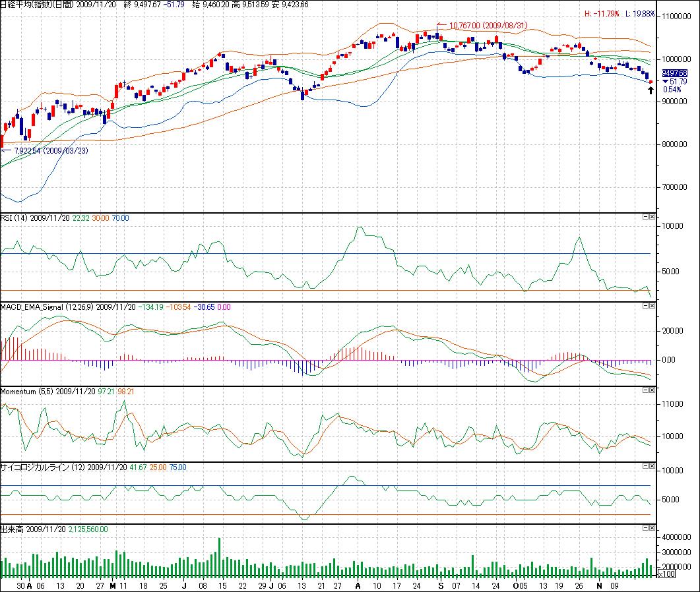Minimize the MACD_EMA_Signal indicator panel
The height and width of the screenshot is (592, 700).
point(646,306)
